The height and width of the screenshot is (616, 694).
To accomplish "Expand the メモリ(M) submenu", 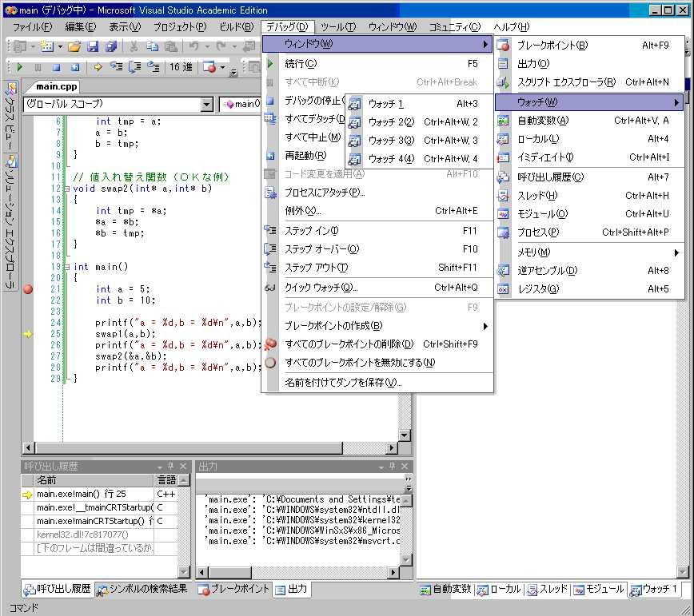I will click(x=589, y=252).
